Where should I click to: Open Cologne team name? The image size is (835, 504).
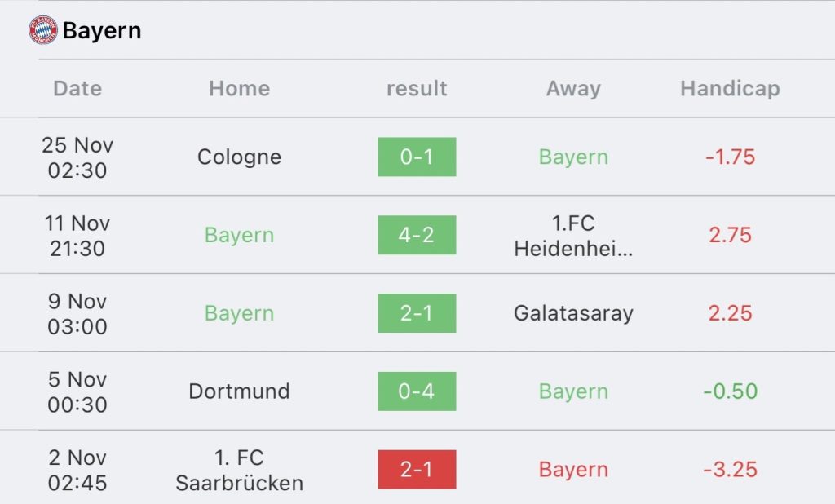coord(239,157)
